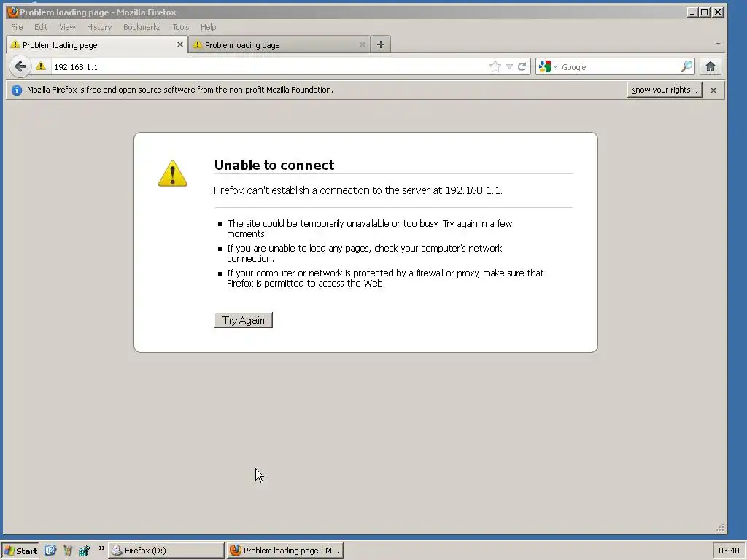This screenshot has height=560, width=747.
Task: Click the Try Again button
Action: coord(244,320)
